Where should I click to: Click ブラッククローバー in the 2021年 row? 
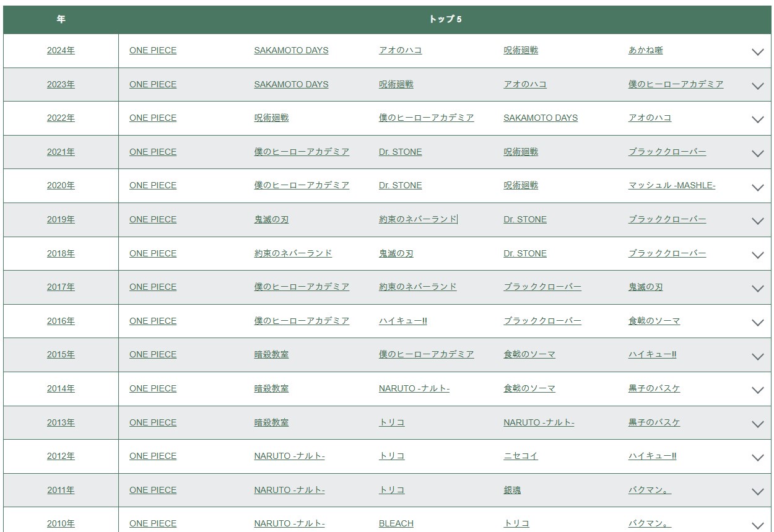(667, 152)
